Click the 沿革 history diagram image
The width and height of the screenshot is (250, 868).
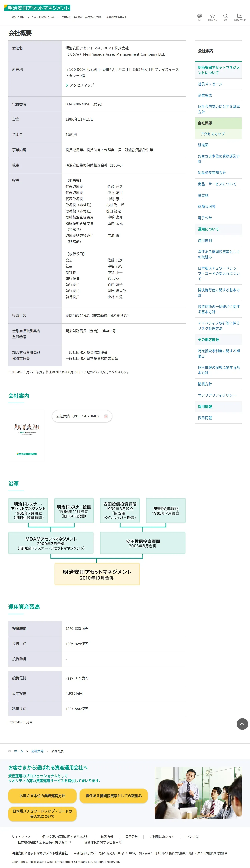97,542
